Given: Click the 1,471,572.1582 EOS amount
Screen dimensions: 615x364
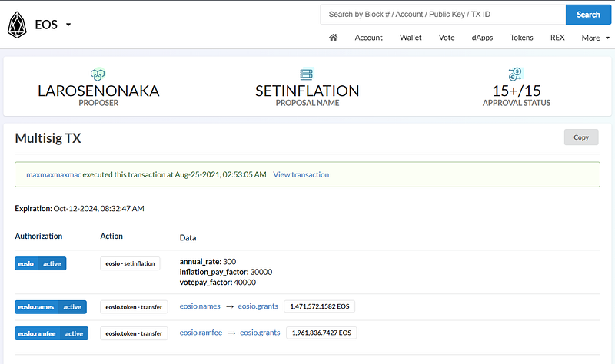Looking at the screenshot, I should (320, 306).
